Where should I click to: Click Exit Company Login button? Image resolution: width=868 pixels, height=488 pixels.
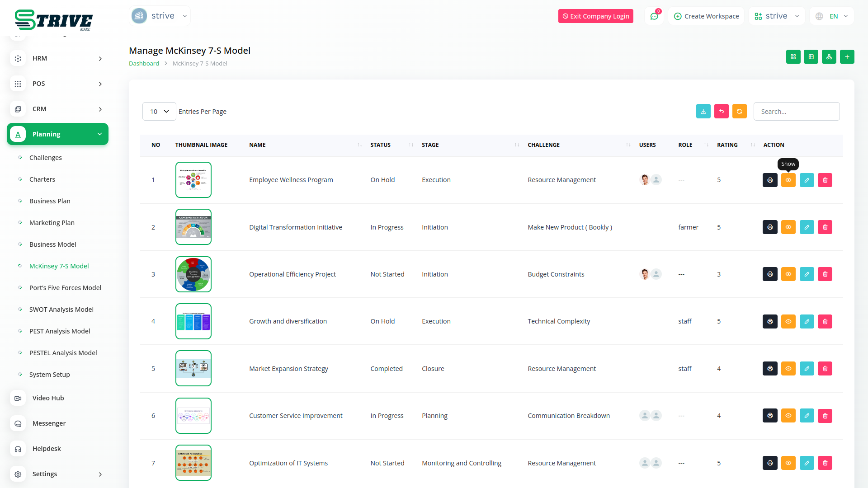pyautogui.click(x=595, y=16)
